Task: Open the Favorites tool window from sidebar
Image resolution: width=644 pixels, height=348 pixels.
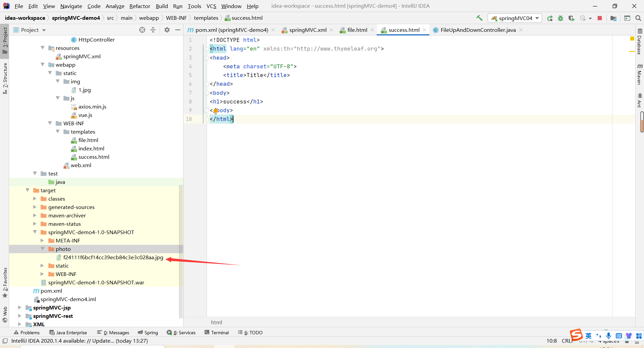Action: coord(5,282)
